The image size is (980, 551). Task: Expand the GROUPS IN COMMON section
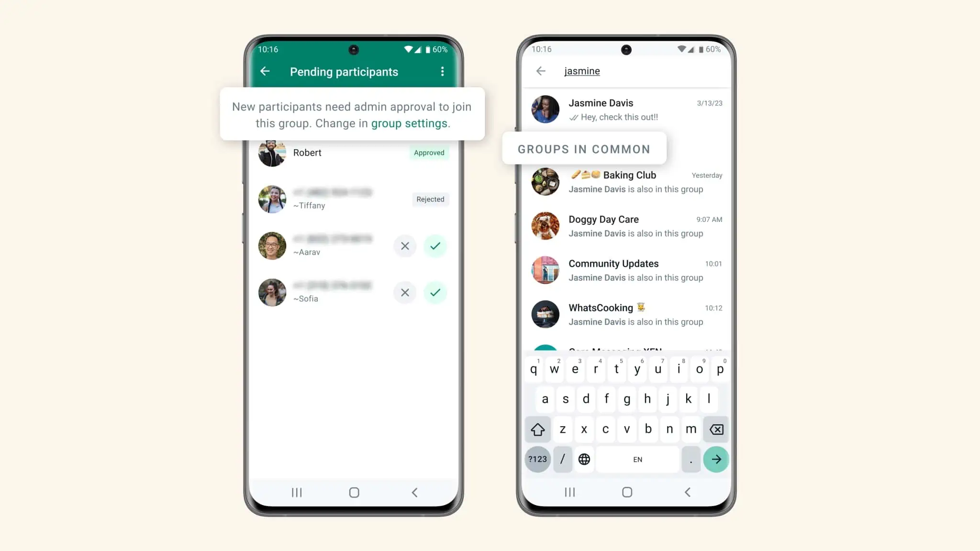[x=584, y=149]
